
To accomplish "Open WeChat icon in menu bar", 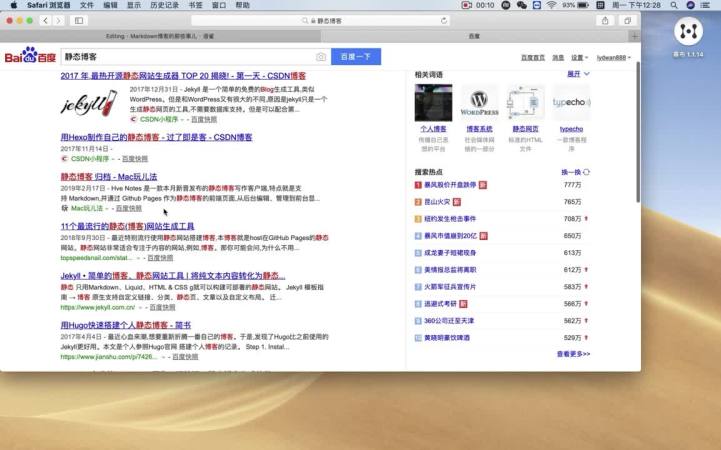I will (x=521, y=5).
